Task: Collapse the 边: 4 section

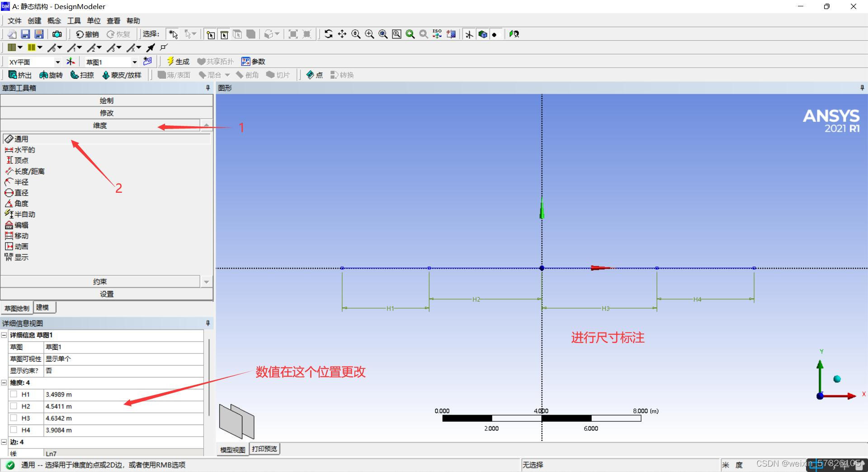Action: [x=4, y=442]
